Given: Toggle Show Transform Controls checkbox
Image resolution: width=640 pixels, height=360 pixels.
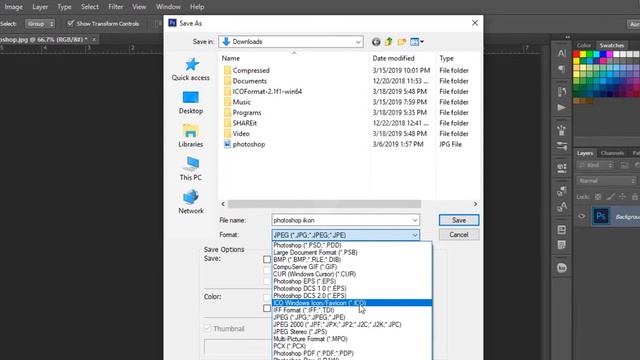Looking at the screenshot, I should (x=71, y=23).
